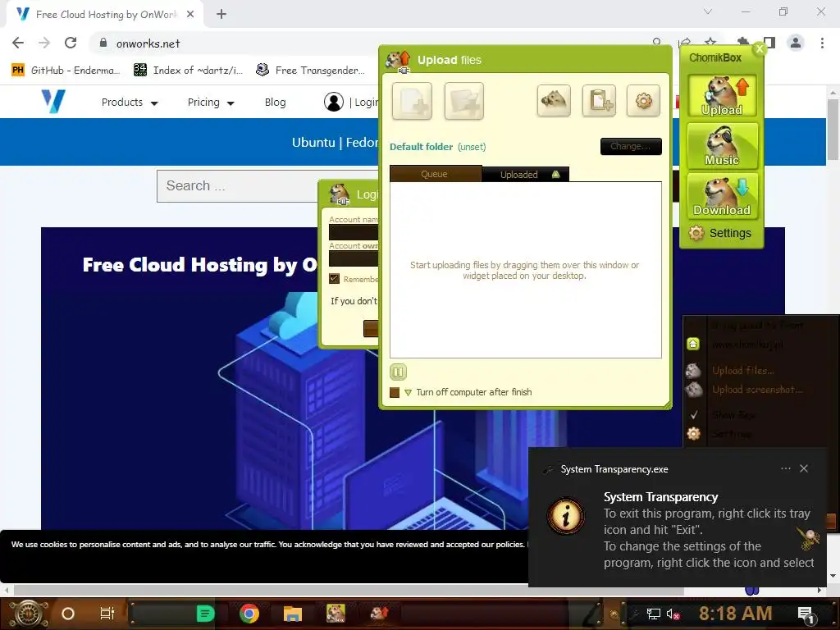Viewport: 840px width, 630px height.
Task: Open the Index of ~dartz bookmark
Action: pos(189,71)
